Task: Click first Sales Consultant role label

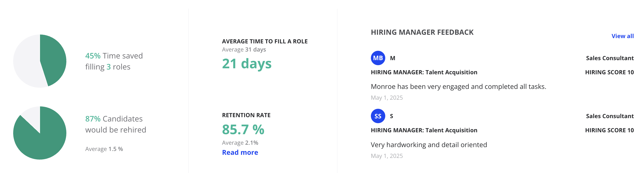Action: 610,58
